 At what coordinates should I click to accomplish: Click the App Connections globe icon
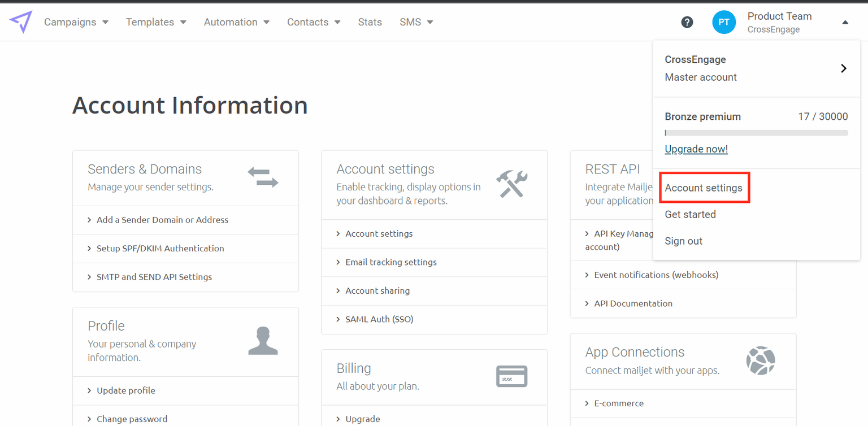761,360
